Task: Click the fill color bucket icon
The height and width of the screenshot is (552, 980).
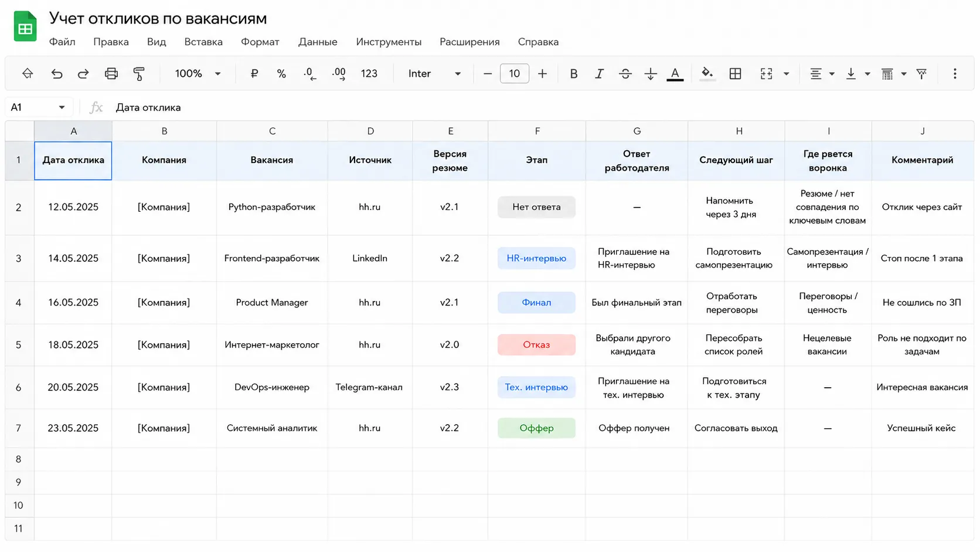Action: [x=707, y=73]
